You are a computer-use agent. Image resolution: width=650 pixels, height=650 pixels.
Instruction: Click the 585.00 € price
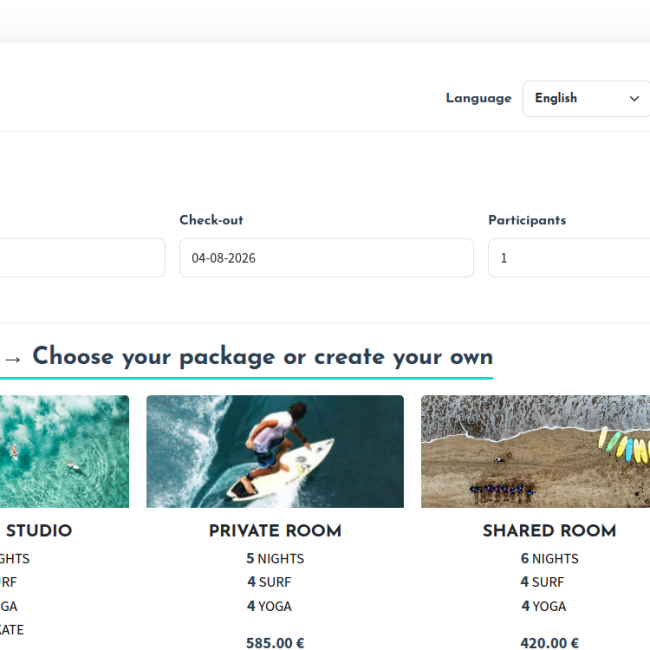coord(275,643)
